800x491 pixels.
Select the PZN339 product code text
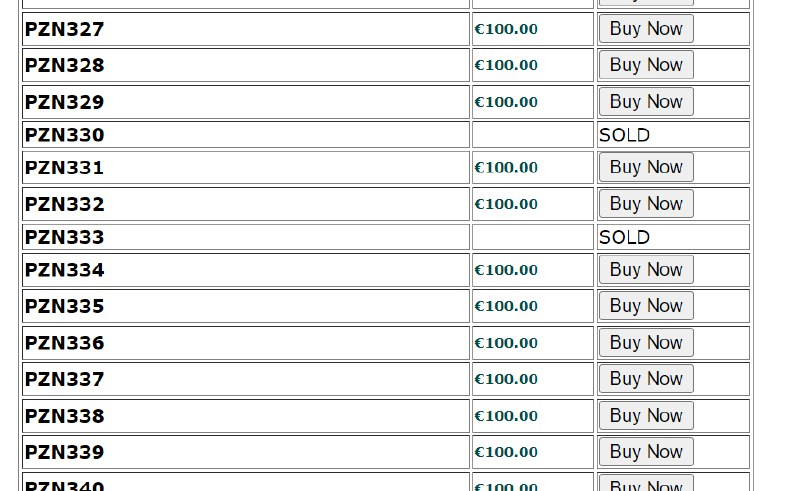pyautogui.click(x=65, y=452)
